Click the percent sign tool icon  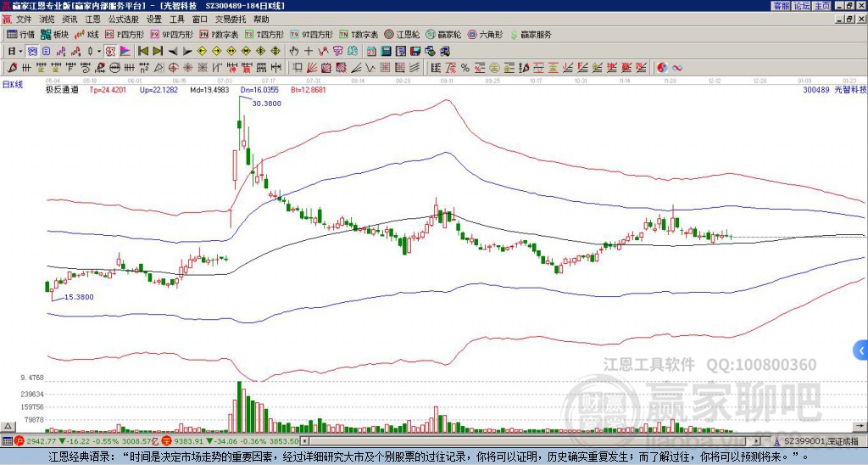(x=465, y=68)
